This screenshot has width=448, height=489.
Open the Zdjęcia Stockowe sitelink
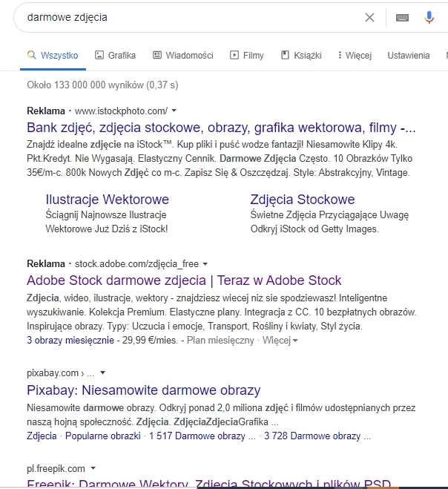click(302, 200)
